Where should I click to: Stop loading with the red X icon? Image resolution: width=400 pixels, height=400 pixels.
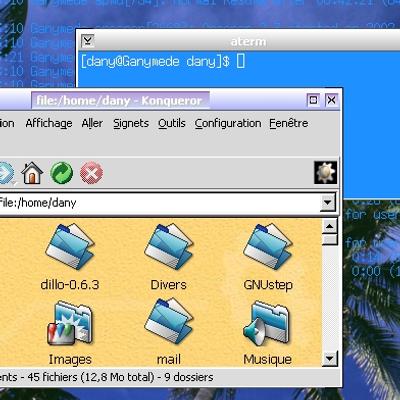coord(91,173)
